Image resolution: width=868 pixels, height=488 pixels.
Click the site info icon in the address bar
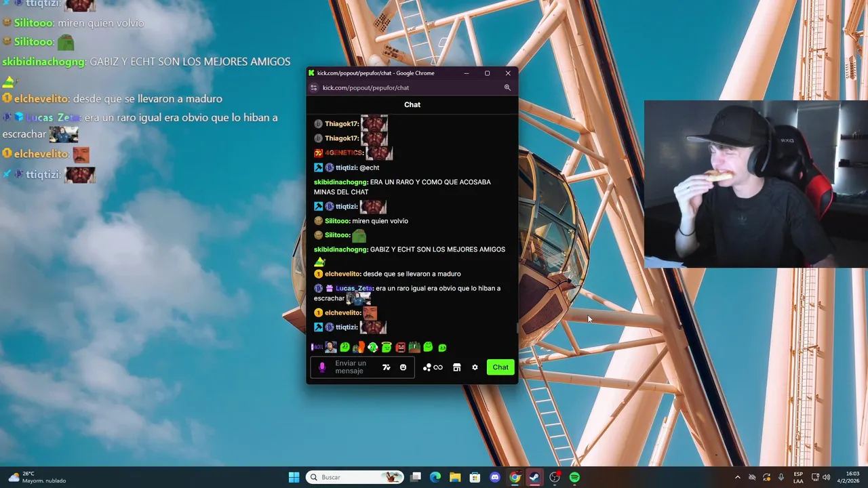pyautogui.click(x=313, y=87)
